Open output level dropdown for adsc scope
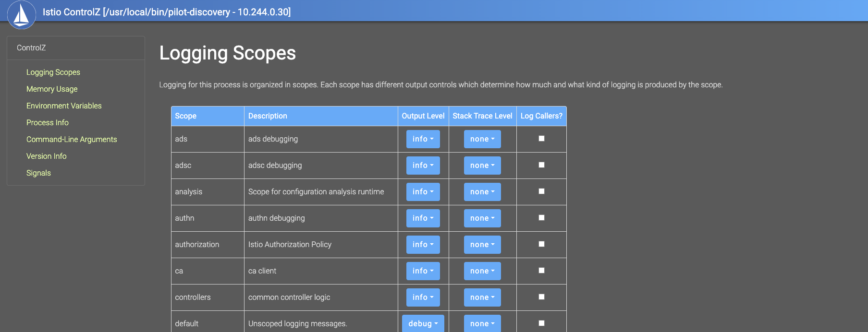The image size is (868, 332). [x=423, y=166]
